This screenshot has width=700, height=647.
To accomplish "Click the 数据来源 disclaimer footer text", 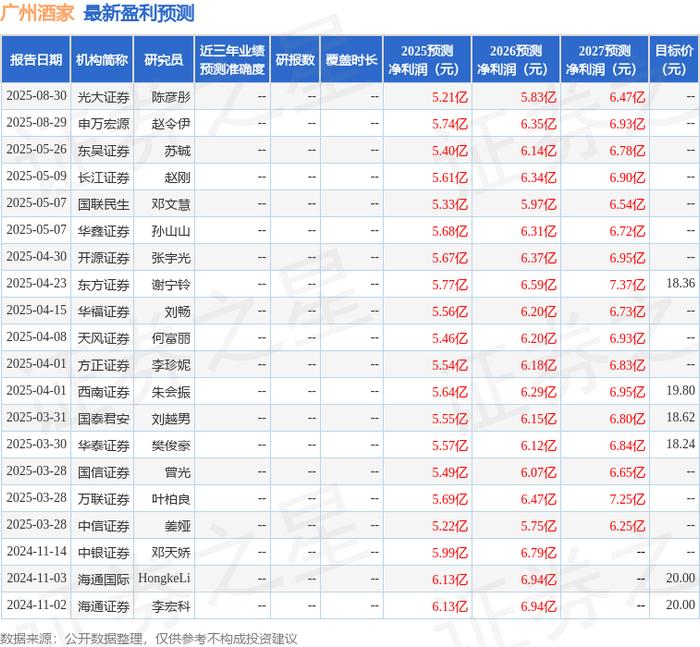I will click(x=149, y=639).
